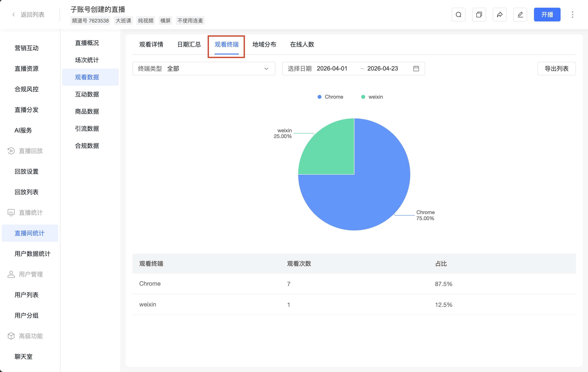This screenshot has width=588, height=372.
Task: Select the 观看终端 tab
Action: tap(226, 44)
